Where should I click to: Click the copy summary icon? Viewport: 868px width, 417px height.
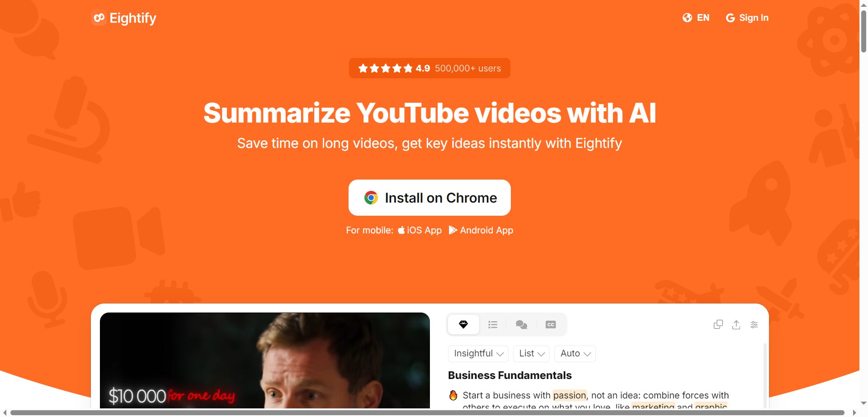coord(718,324)
